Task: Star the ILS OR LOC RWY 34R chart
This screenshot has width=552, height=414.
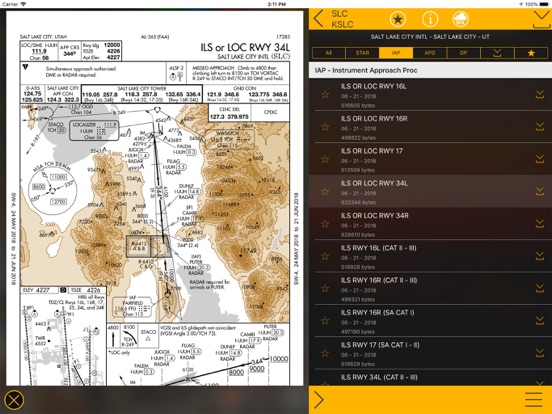Action: (x=325, y=224)
